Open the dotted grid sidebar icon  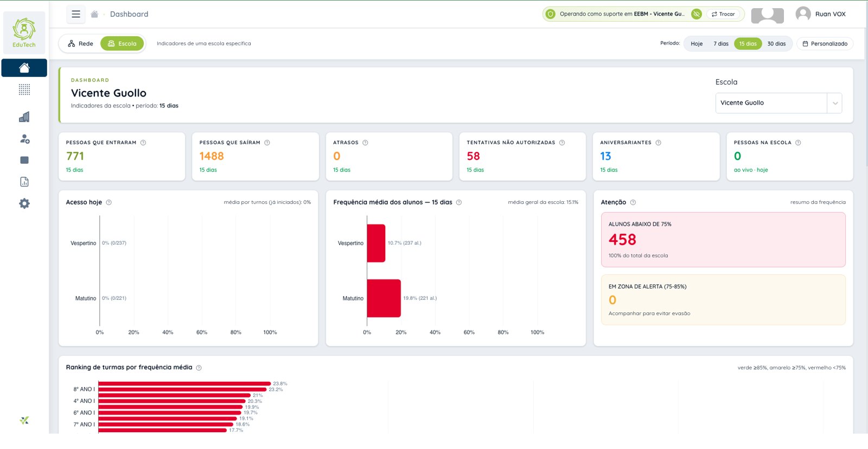point(24,89)
